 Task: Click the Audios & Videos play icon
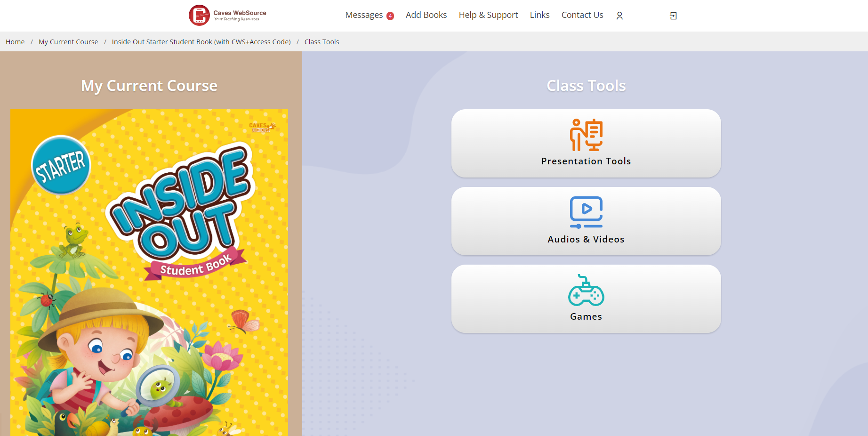click(586, 212)
